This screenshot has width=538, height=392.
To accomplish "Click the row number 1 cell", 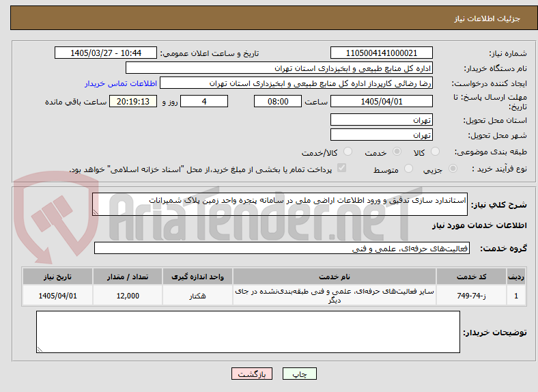I will click(x=516, y=295).
